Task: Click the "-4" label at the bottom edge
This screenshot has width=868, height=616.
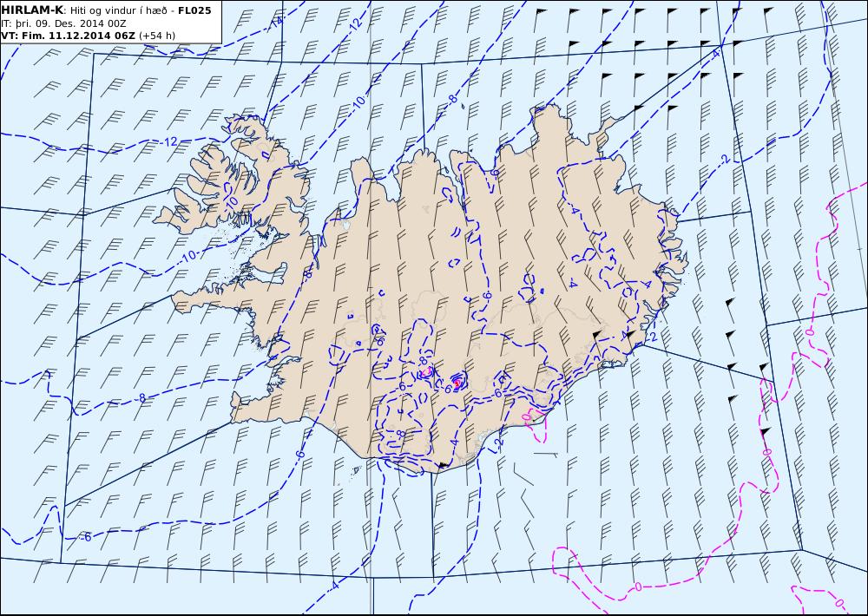Action: pos(334,586)
